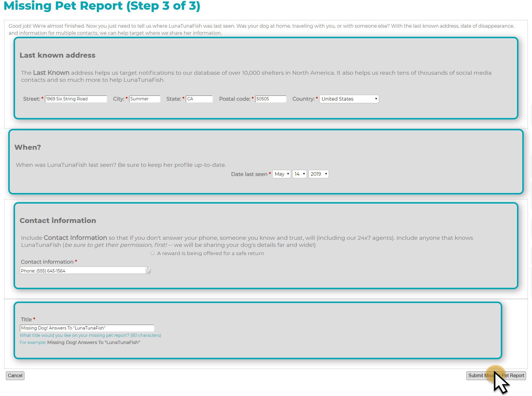Viewport: 532px width, 396px height.
Task: Click the 'For example:' helper text
Action: pos(33,342)
